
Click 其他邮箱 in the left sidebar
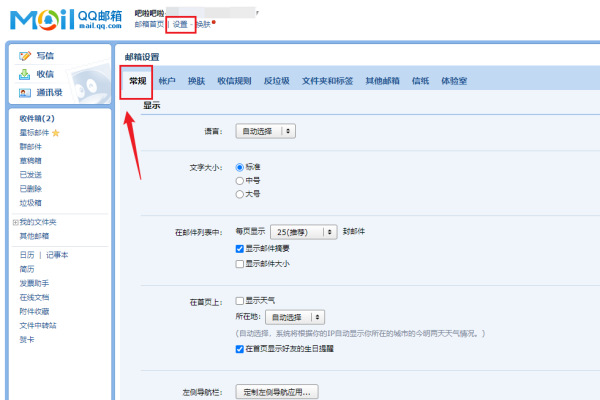34,236
